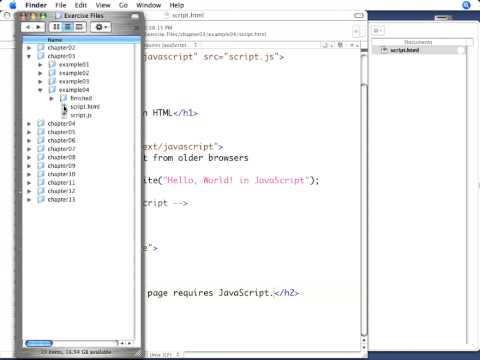Open the source language popup in editor
This screenshot has height=360, width=480.
172,45
